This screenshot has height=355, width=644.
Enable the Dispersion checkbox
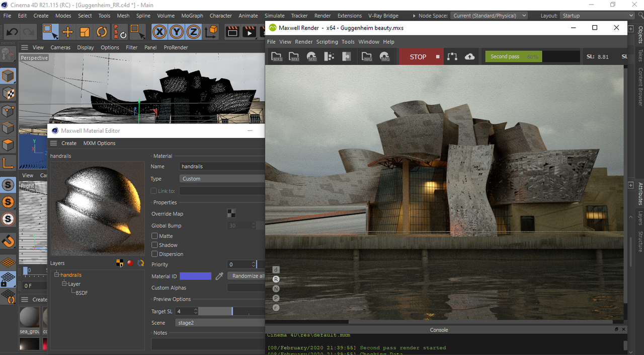pos(154,254)
